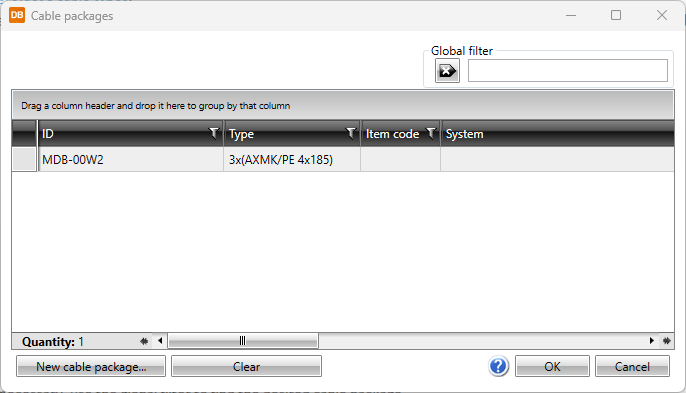
Task: Maximize the Cable packages window
Action: pyautogui.click(x=616, y=15)
